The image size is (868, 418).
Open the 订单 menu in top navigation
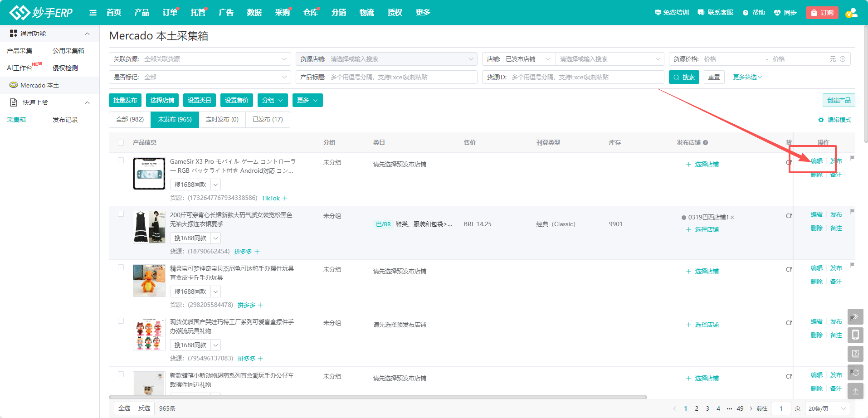[170, 13]
